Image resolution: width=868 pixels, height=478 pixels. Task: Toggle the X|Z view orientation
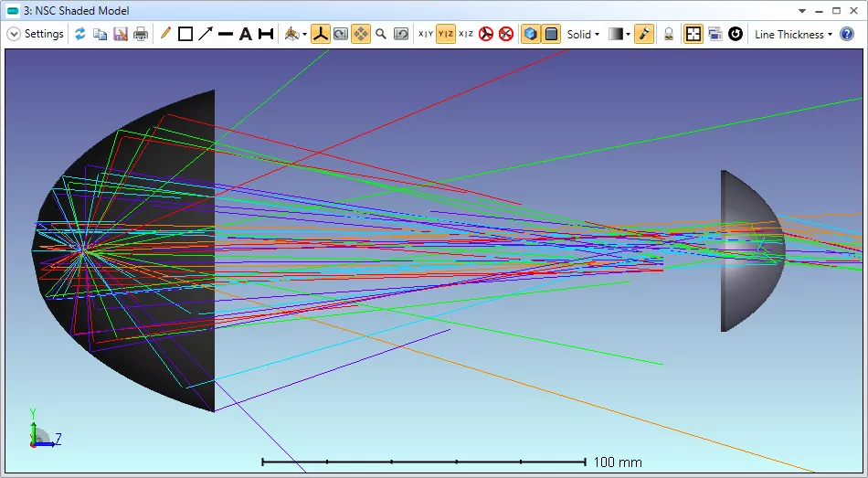466,34
